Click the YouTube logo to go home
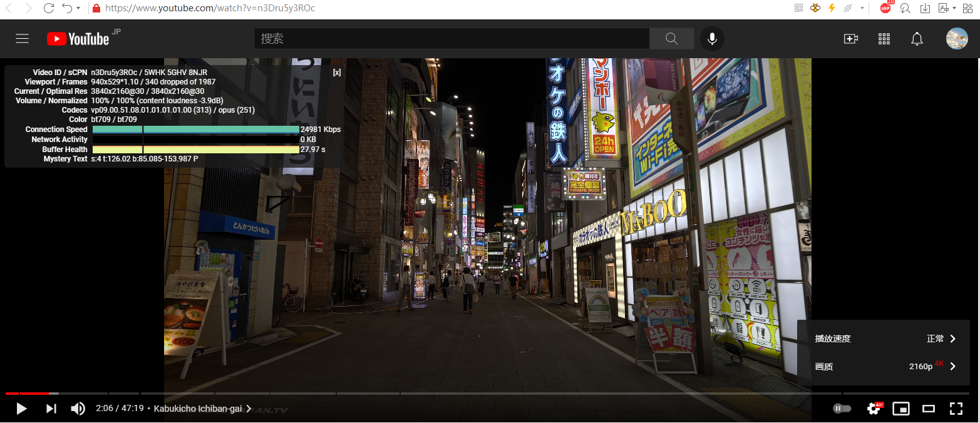 click(78, 39)
